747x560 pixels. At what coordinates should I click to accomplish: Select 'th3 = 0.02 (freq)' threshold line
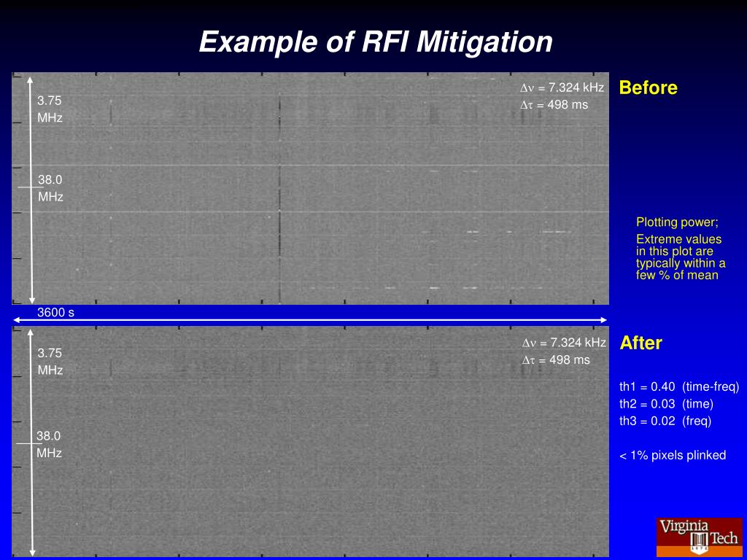click(x=665, y=421)
